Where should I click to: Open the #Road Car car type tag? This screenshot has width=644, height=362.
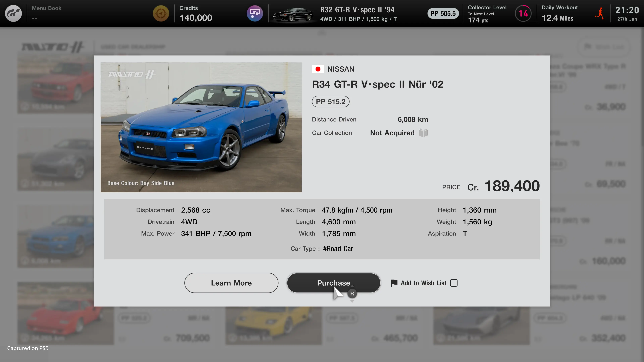(x=338, y=249)
